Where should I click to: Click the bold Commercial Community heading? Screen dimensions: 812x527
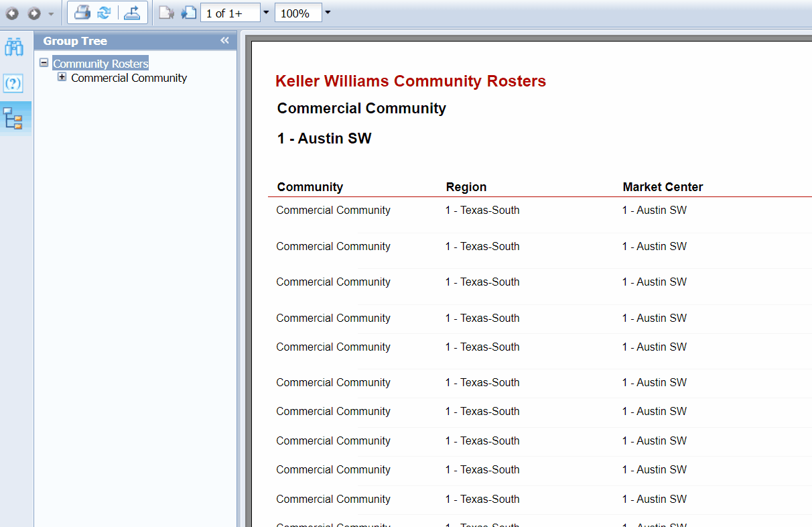362,109
